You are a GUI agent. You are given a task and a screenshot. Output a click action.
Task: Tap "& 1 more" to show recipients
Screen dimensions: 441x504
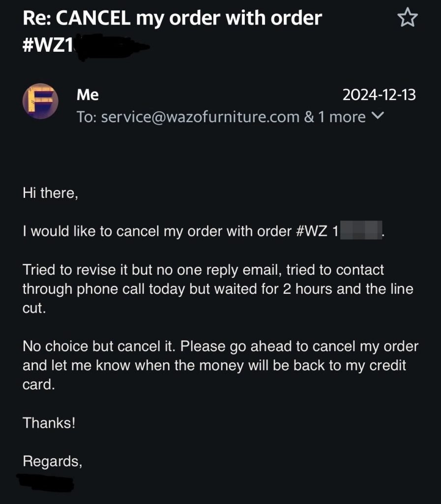335,117
